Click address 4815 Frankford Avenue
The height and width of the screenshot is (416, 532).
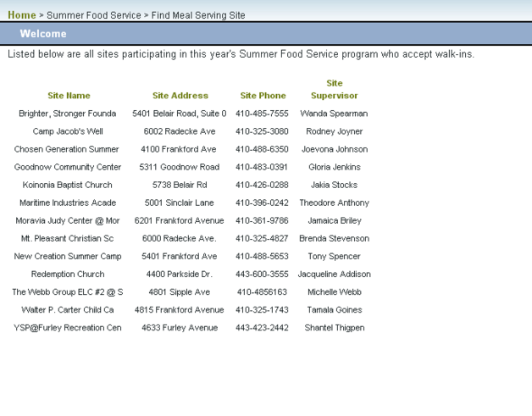point(179,309)
